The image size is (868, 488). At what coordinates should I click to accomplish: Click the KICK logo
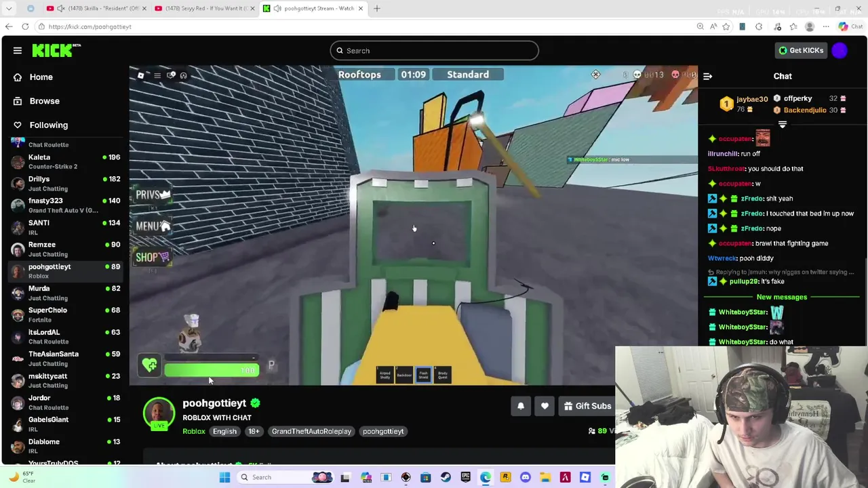[56, 50]
